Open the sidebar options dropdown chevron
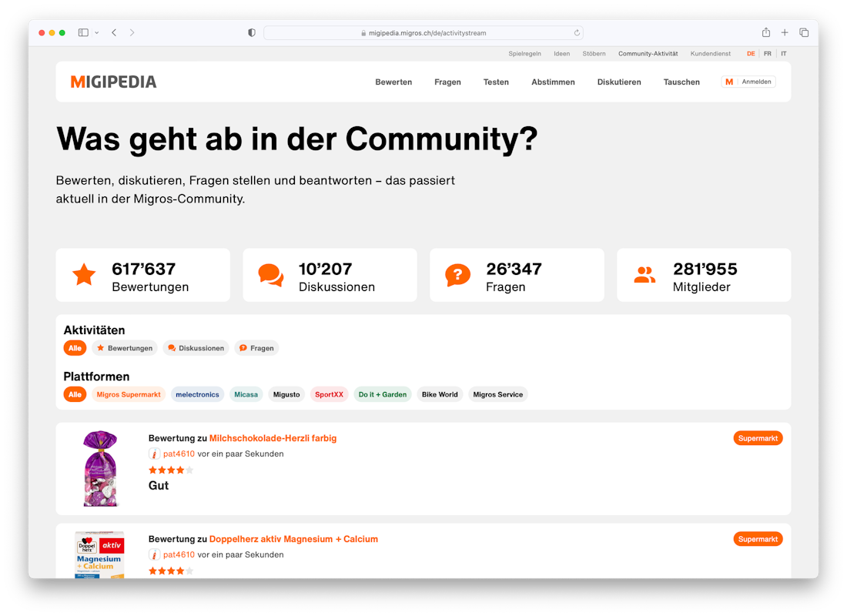The image size is (847, 616). pyautogui.click(x=97, y=32)
